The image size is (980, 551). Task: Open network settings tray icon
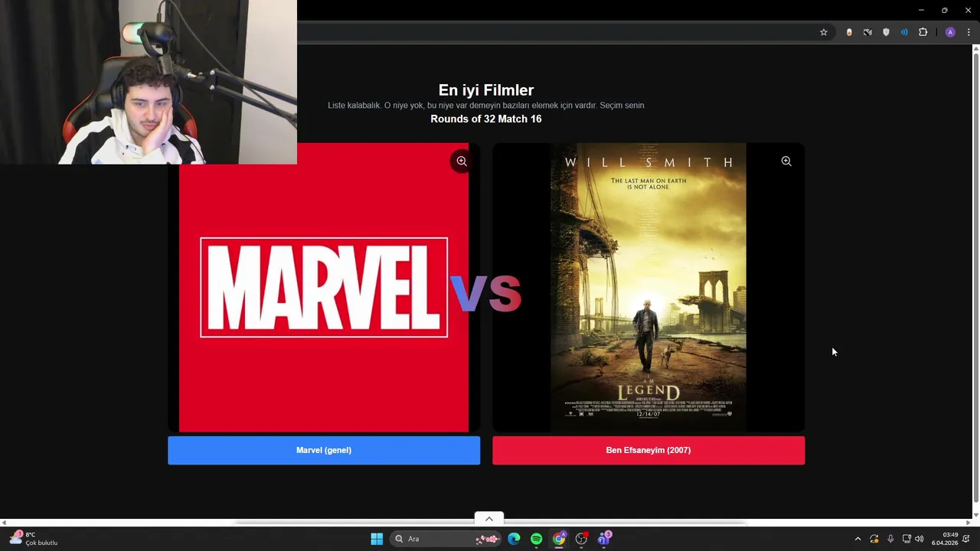point(906,539)
